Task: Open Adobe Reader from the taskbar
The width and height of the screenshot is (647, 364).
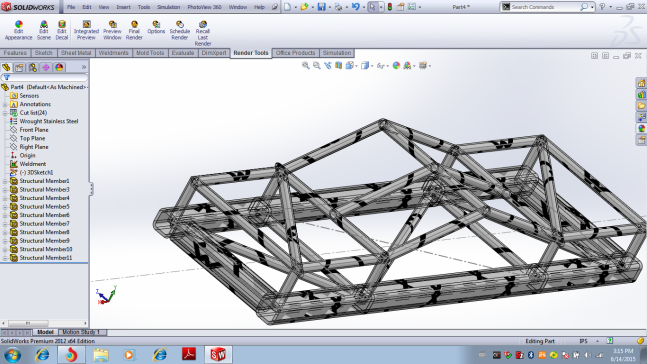Action: coord(189,355)
